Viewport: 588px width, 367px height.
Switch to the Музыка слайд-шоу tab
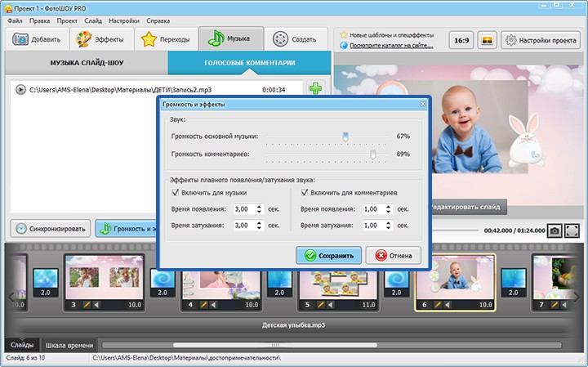[87, 63]
